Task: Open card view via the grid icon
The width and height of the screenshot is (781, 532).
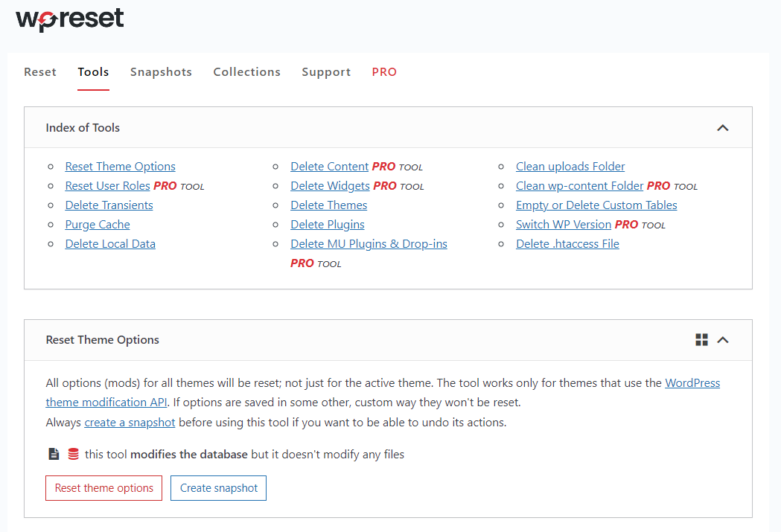Action: (x=701, y=339)
